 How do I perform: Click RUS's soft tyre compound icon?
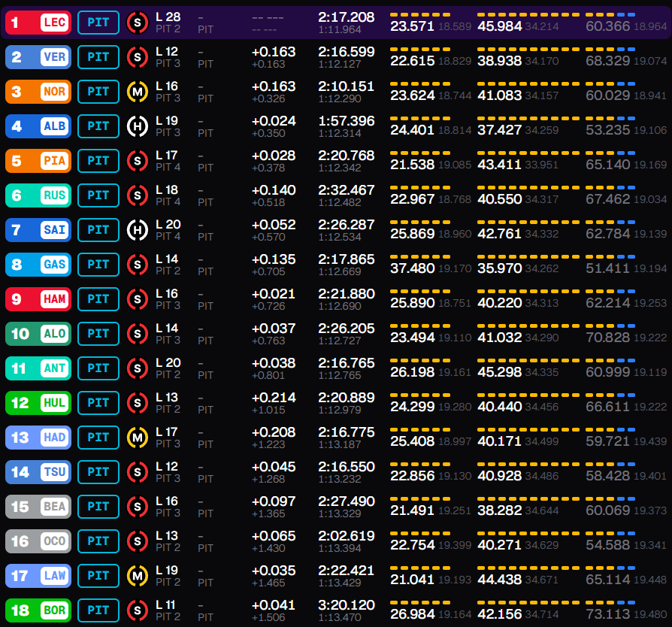(x=137, y=195)
